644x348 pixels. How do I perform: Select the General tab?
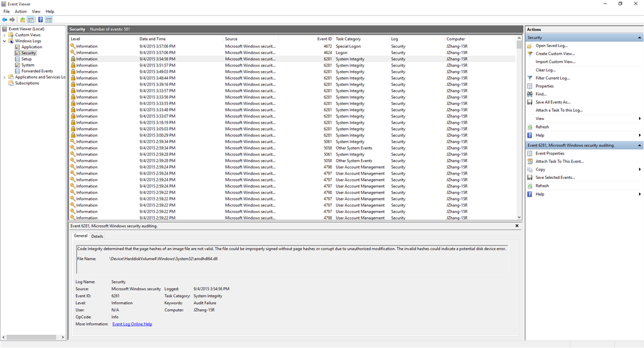[x=80, y=236]
